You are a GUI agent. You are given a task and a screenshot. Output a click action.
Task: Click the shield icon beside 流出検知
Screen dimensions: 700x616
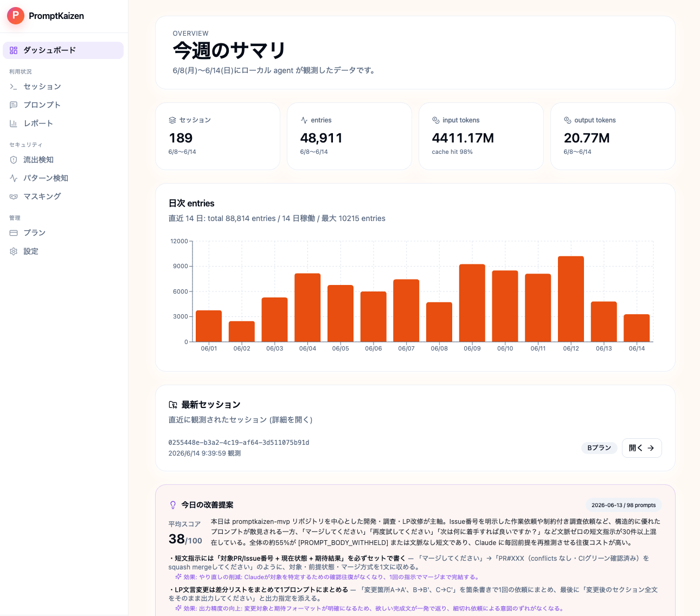(14, 160)
